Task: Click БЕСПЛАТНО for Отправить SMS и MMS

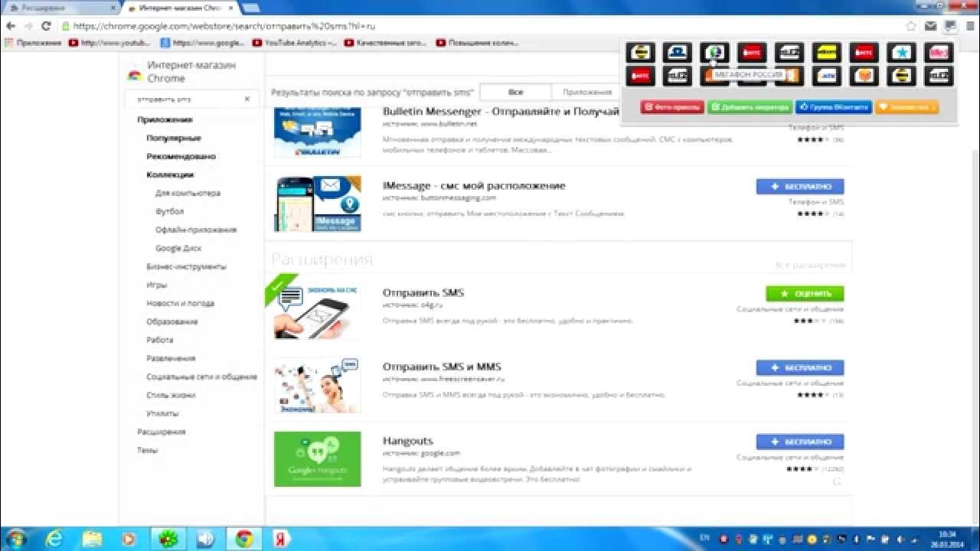Action: (x=800, y=367)
